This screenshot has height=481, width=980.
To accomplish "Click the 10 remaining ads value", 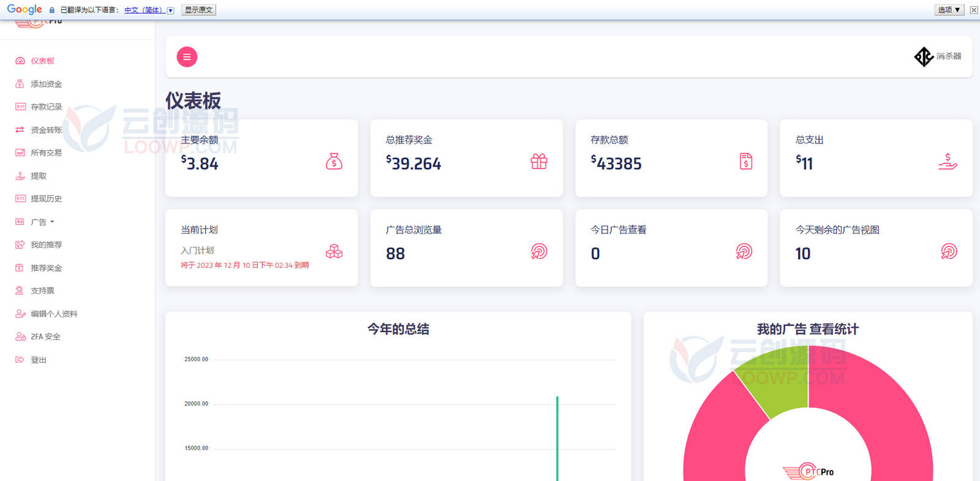I will click(x=803, y=254).
